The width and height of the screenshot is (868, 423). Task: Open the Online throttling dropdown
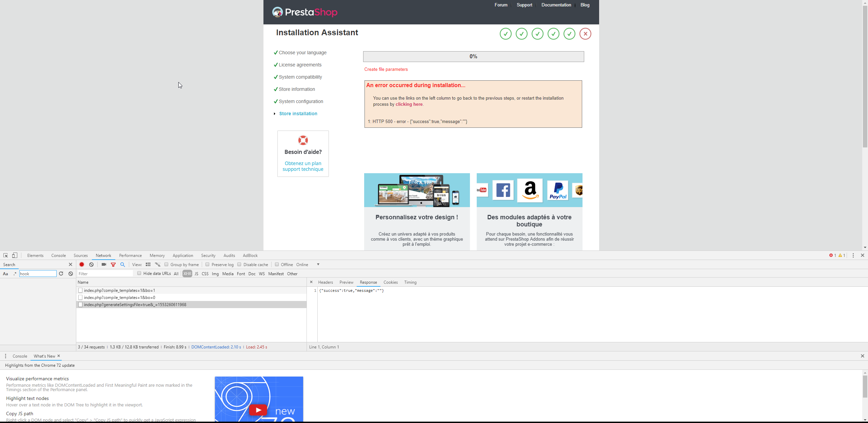[308, 264]
